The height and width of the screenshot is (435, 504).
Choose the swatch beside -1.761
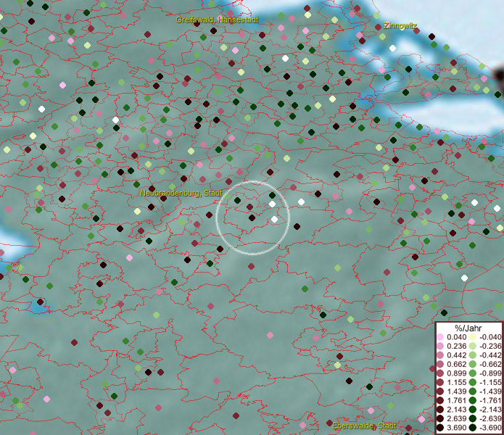[x=473, y=401]
